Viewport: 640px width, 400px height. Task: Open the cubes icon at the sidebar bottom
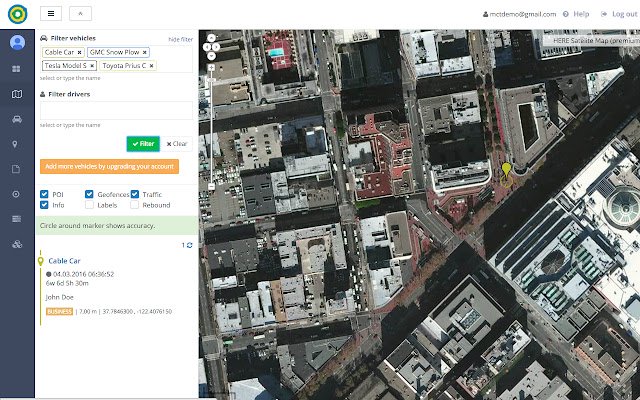(x=17, y=244)
